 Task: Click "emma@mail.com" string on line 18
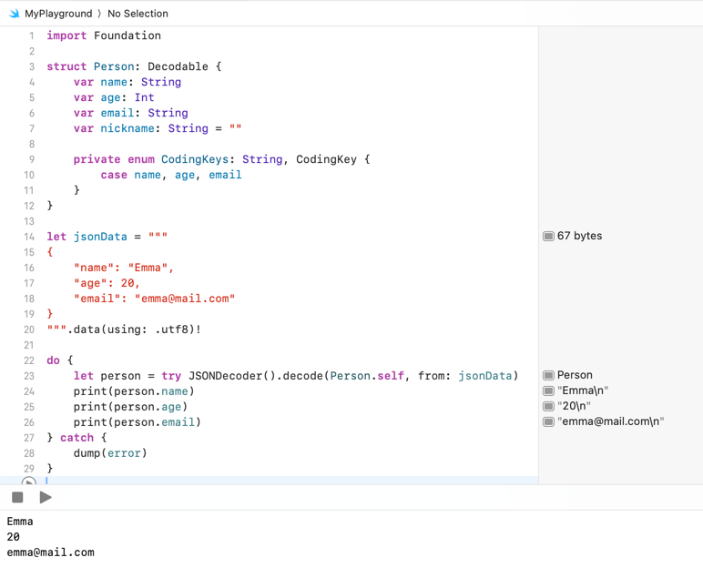185,299
